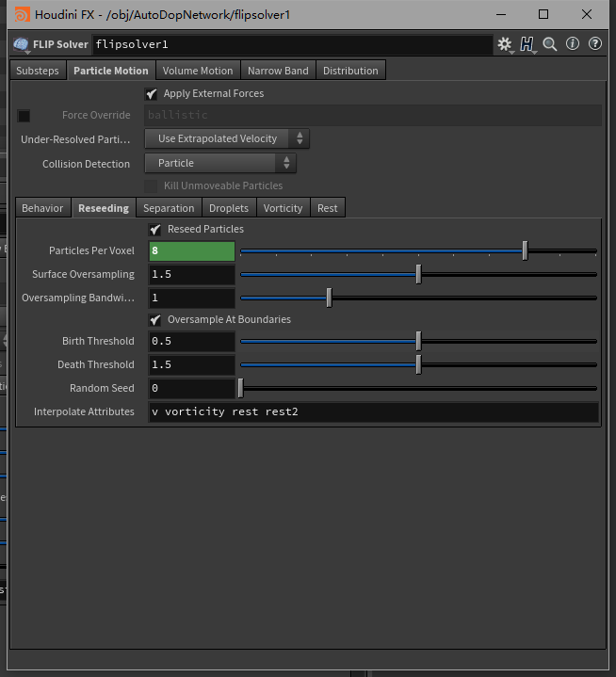This screenshot has height=677, width=616.
Task: Click the Surface Oversampling slider handle
Action: [x=418, y=275]
